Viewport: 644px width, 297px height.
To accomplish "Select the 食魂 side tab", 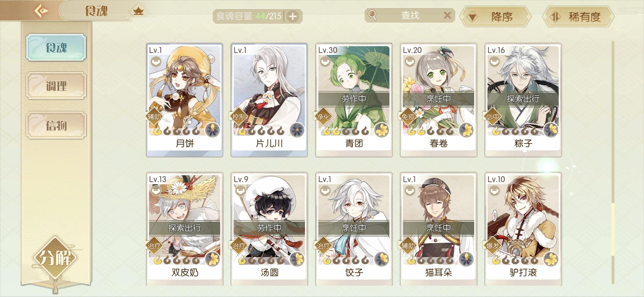I will click(56, 47).
